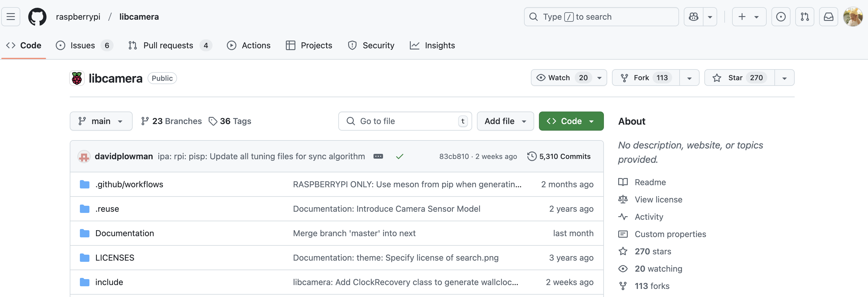868x297 pixels.
Task: Open the Add file dropdown
Action: pos(506,121)
